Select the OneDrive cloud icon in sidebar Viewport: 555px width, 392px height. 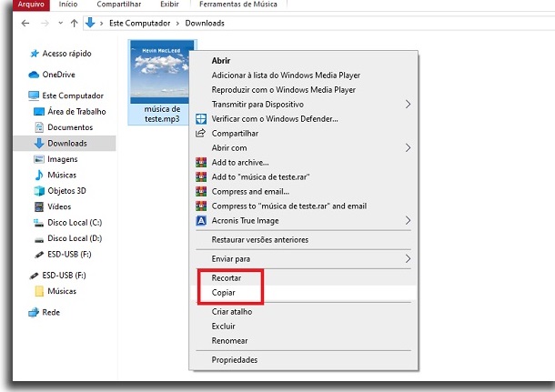(35, 75)
